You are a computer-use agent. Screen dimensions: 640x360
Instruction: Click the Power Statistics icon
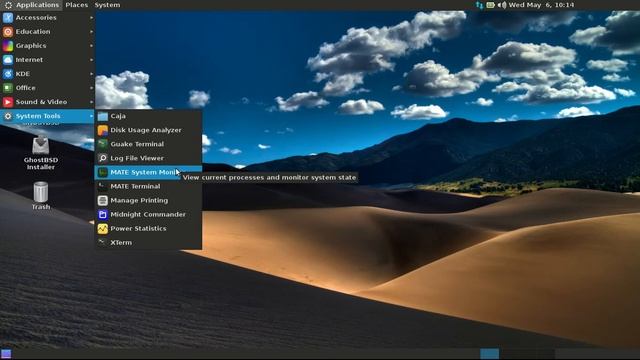coord(103,229)
